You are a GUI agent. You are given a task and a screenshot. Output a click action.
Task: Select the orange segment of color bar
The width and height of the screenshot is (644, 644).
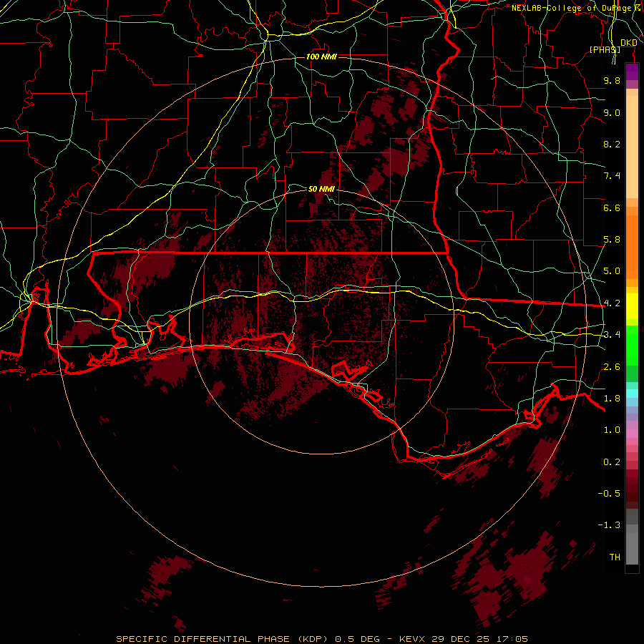[632, 248]
